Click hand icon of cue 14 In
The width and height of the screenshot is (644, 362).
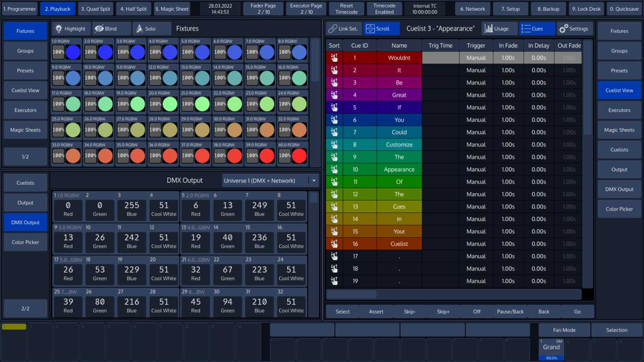pos(334,219)
